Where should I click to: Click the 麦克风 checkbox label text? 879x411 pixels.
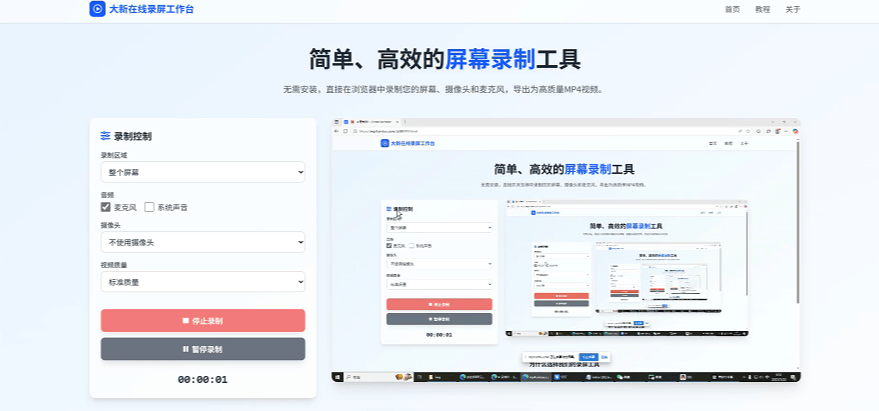pos(125,207)
